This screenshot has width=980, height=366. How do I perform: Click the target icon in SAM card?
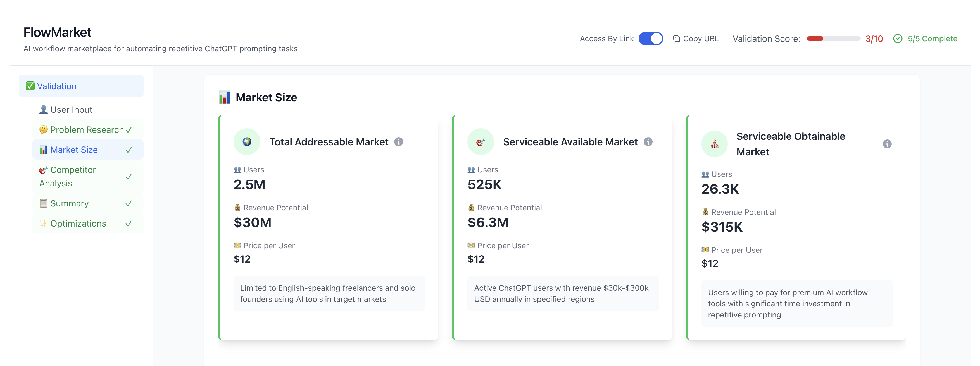click(481, 142)
